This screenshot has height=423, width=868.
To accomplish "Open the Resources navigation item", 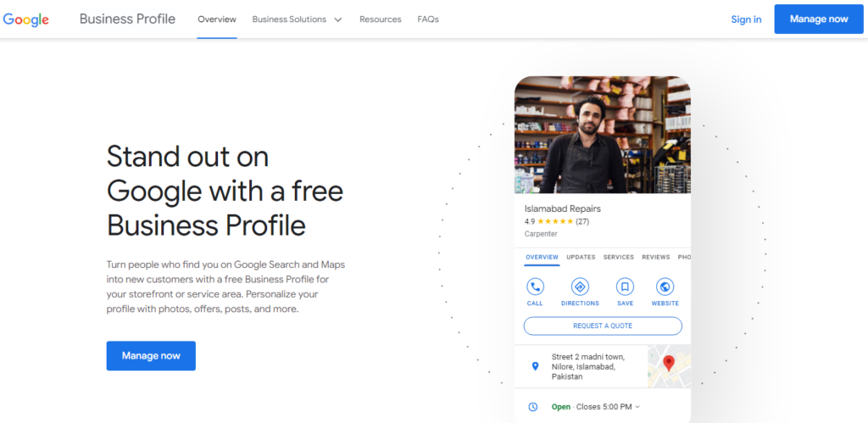I will (x=381, y=19).
